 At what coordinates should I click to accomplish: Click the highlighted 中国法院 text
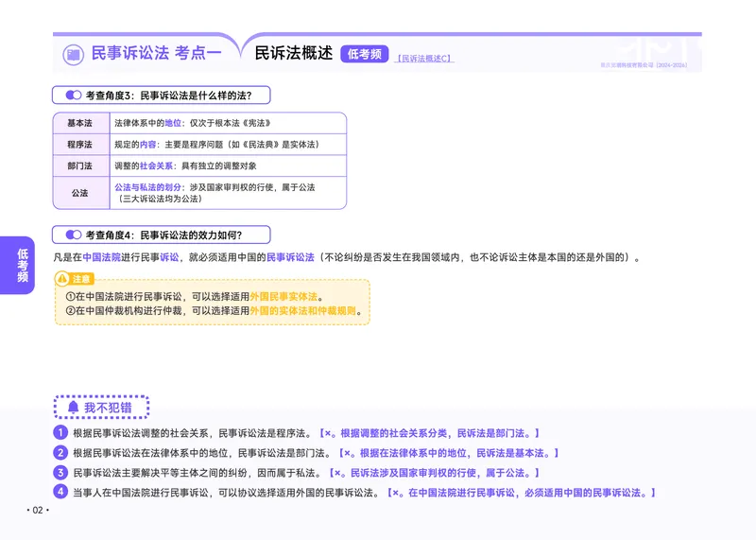coord(102,257)
